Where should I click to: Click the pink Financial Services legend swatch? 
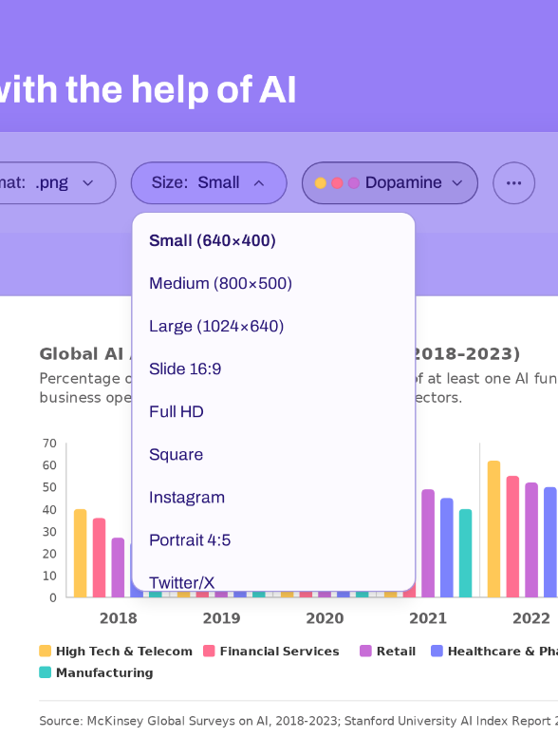pyautogui.click(x=209, y=651)
